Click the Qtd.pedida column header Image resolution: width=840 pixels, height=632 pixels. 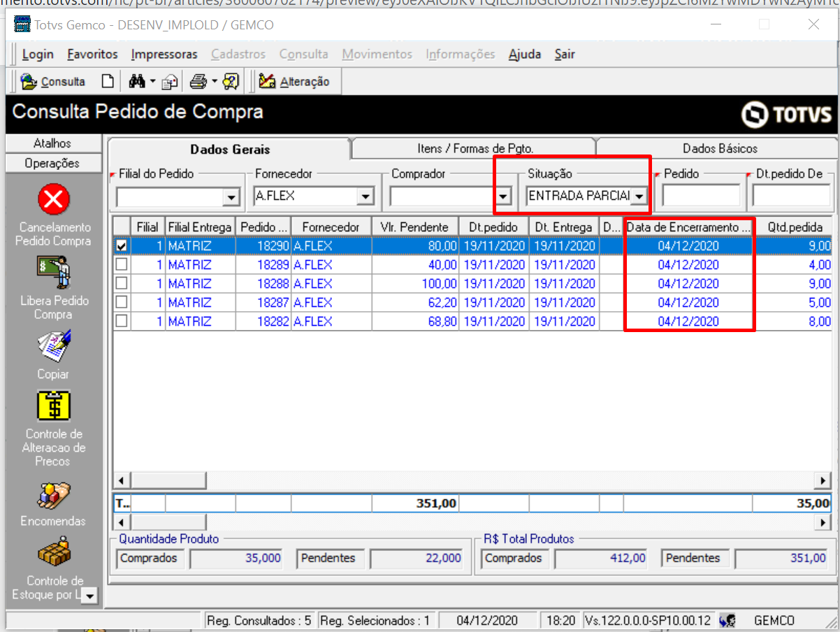tap(794, 227)
